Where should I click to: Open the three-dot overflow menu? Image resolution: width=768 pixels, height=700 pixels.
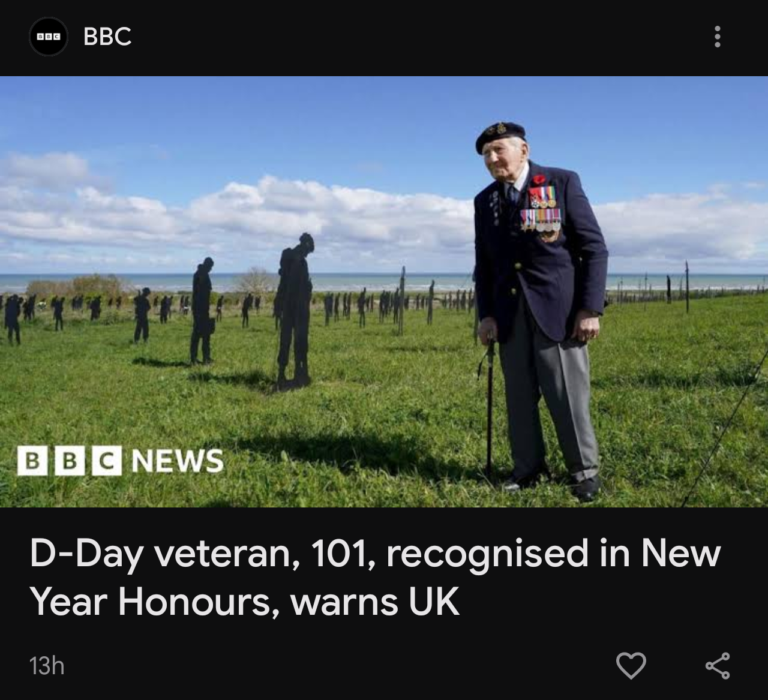click(x=717, y=37)
